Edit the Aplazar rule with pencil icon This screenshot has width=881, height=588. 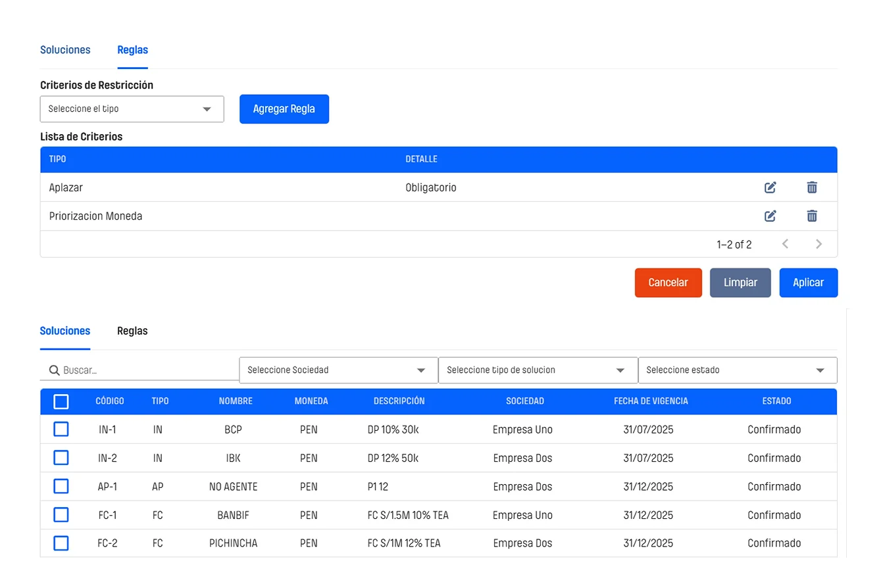(x=770, y=187)
